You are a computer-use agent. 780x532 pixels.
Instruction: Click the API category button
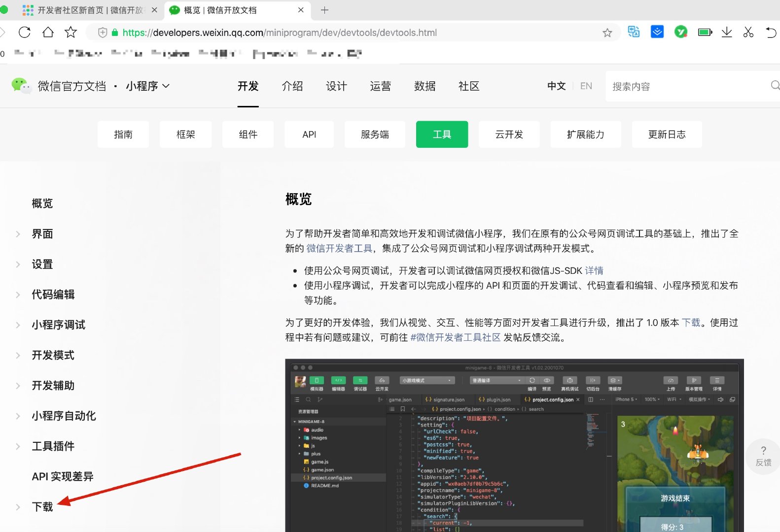pyautogui.click(x=309, y=134)
